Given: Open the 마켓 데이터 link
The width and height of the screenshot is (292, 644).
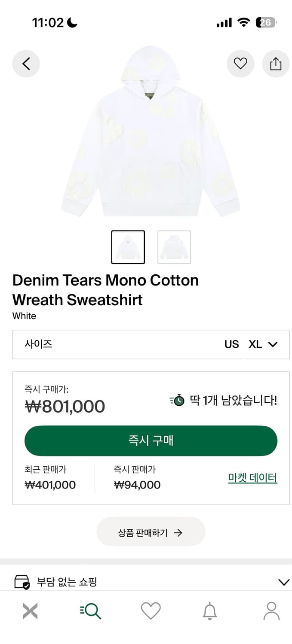Looking at the screenshot, I should tap(252, 477).
